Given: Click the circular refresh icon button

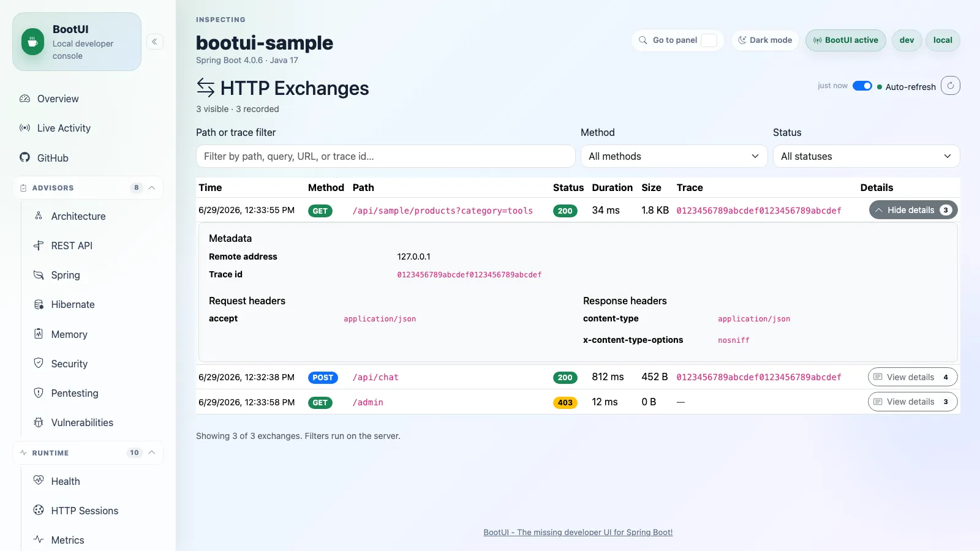Looking at the screenshot, I should pos(951,86).
